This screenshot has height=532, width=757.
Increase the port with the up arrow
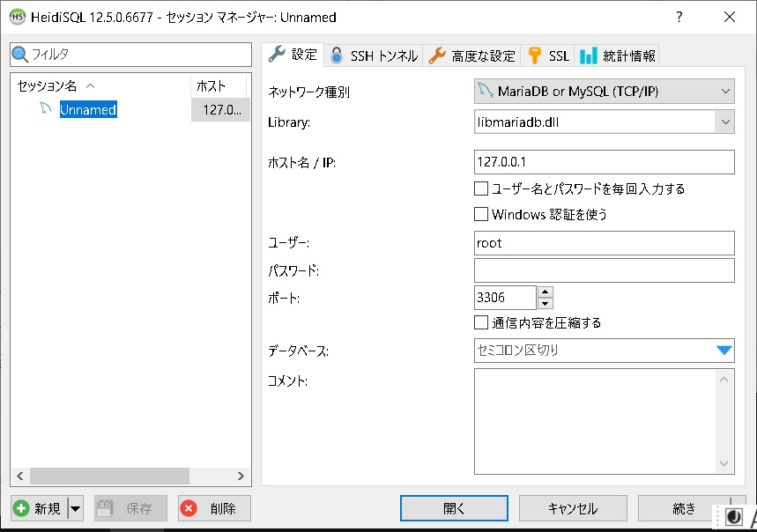pyautogui.click(x=545, y=292)
